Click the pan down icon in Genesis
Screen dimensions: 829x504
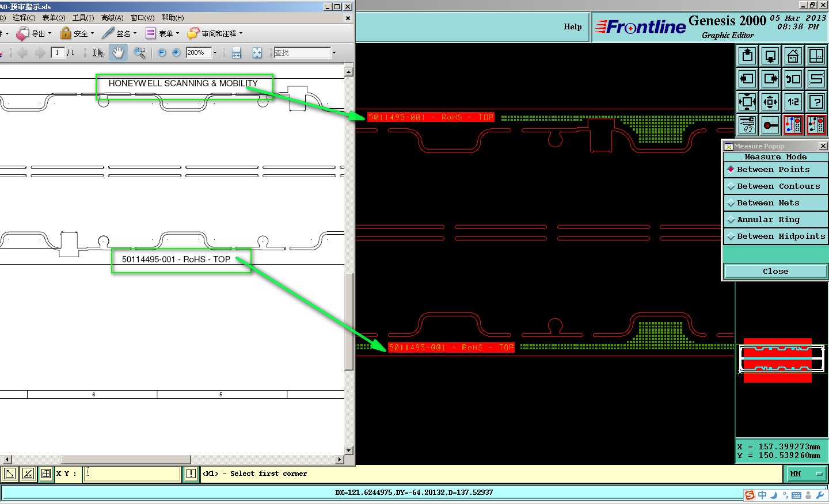[x=770, y=56]
